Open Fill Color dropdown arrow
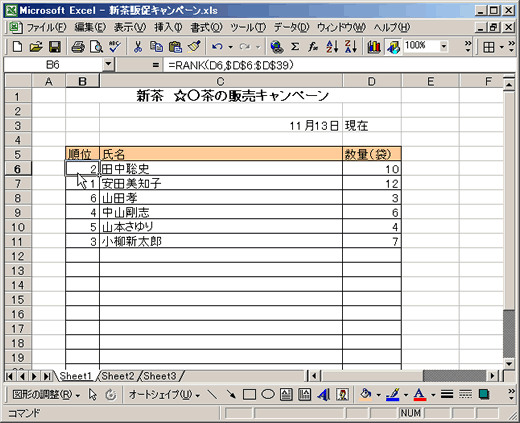520x423 pixels. pyautogui.click(x=379, y=395)
